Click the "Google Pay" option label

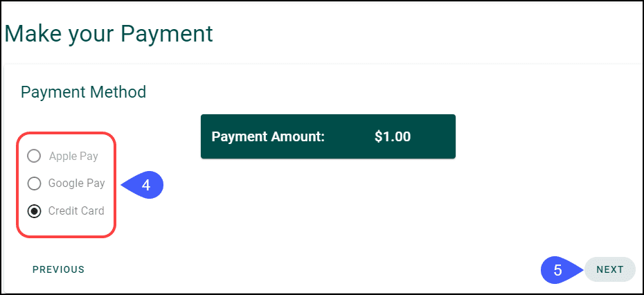click(76, 184)
